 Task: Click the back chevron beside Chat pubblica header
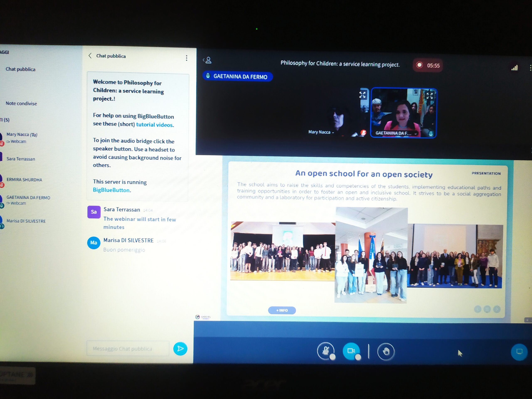pos(90,56)
